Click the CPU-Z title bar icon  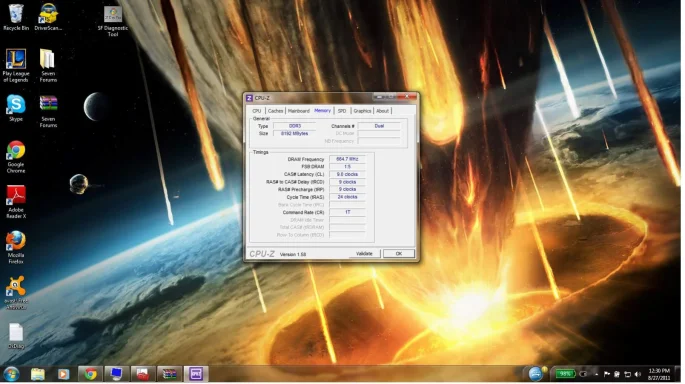[249, 98]
